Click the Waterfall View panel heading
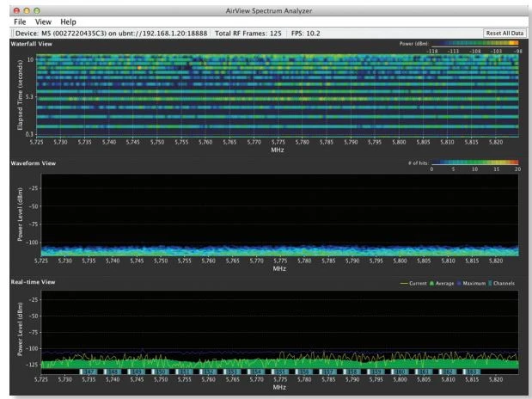This screenshot has height=399, width=532. point(32,42)
